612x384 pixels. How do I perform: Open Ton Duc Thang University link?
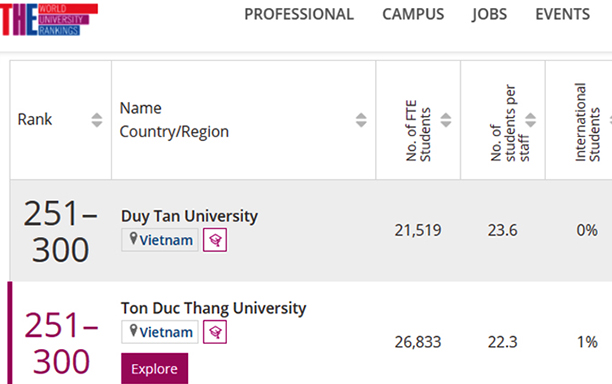[213, 308]
